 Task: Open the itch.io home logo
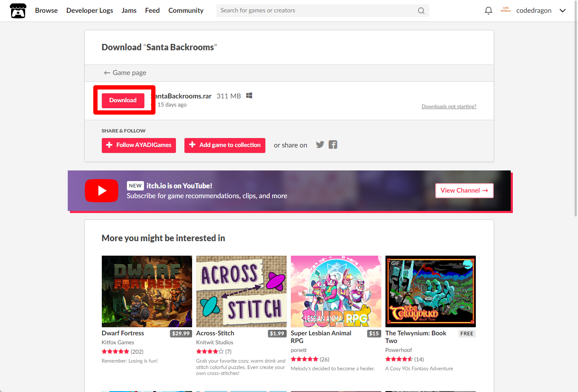[18, 11]
